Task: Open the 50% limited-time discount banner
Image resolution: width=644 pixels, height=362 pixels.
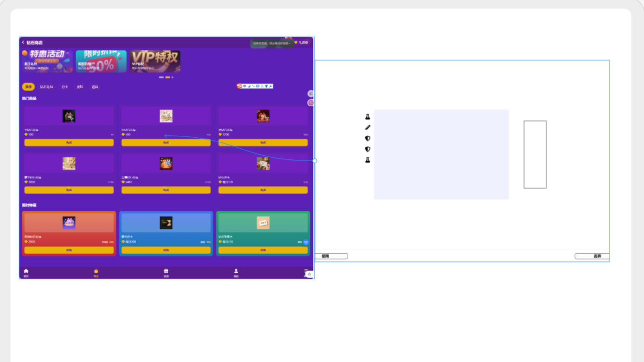Action: point(101,62)
